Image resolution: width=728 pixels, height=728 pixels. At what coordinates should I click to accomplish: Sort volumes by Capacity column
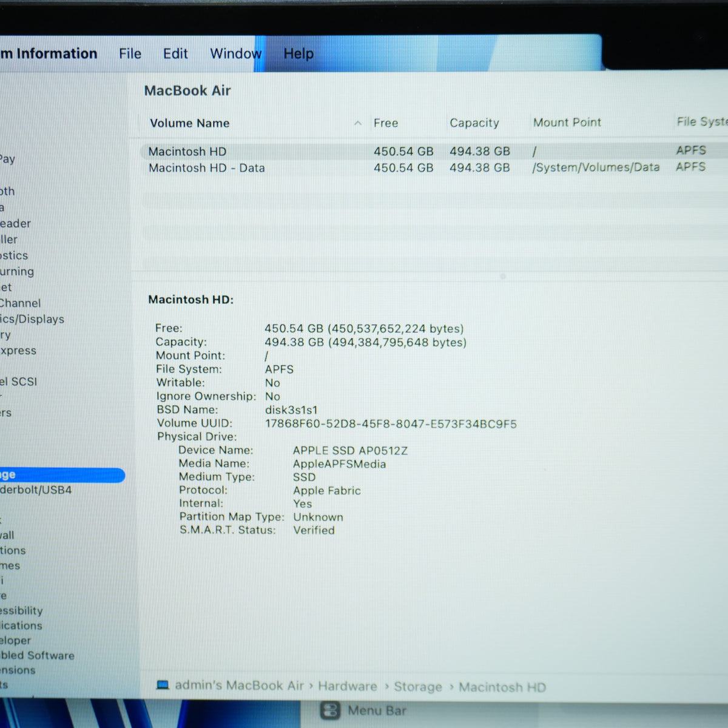point(474,123)
